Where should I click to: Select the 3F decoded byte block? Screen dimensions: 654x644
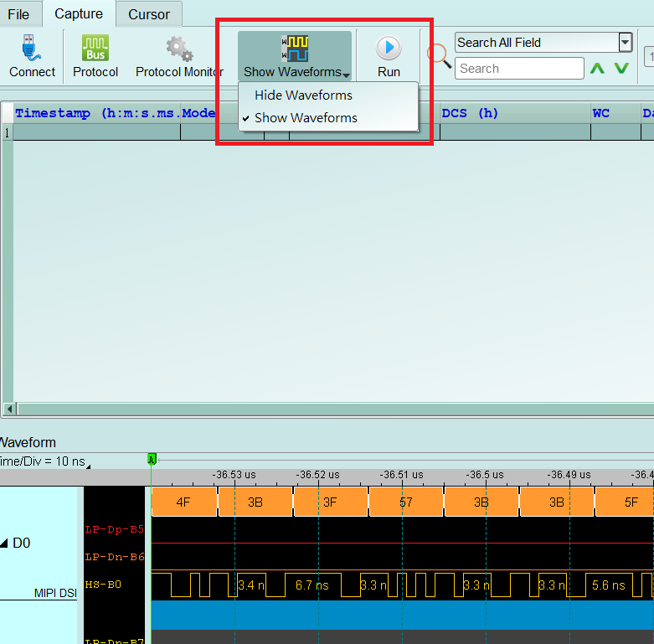click(x=331, y=502)
